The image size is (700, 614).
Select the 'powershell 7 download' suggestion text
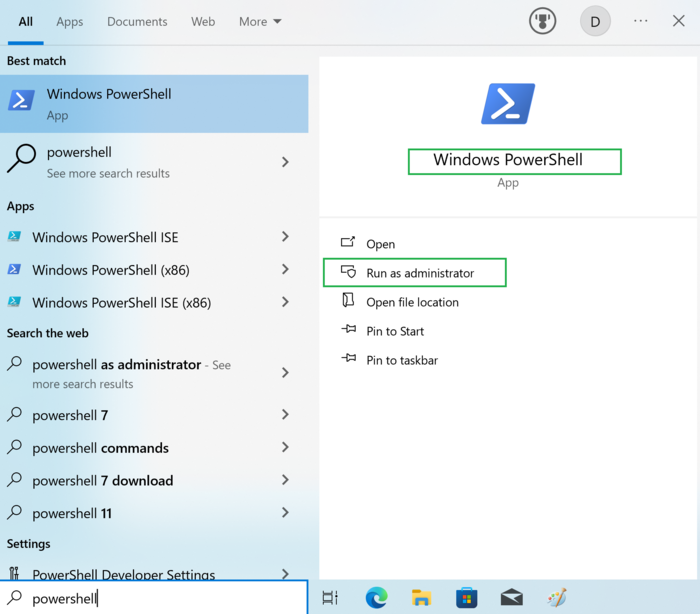coord(102,480)
